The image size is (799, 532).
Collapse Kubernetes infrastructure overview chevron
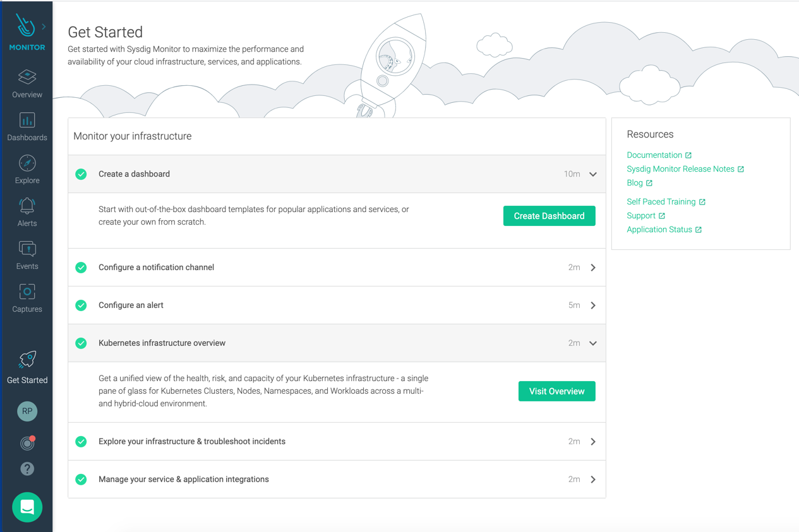tap(593, 343)
